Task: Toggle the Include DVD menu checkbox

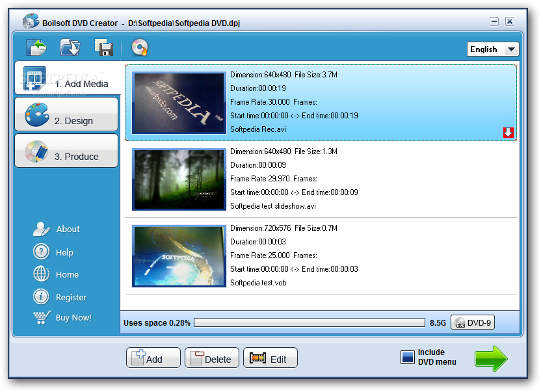Action: 408,357
